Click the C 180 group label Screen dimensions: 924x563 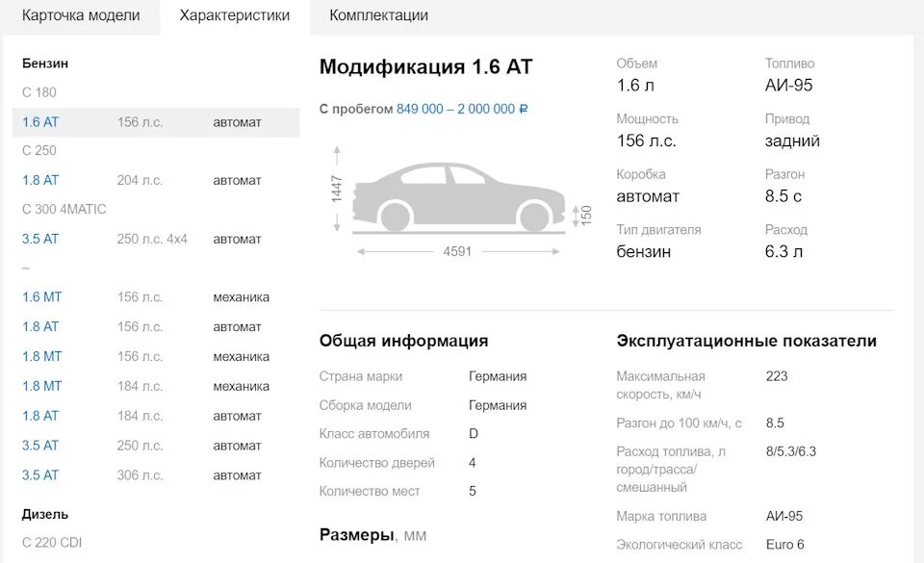point(38,92)
